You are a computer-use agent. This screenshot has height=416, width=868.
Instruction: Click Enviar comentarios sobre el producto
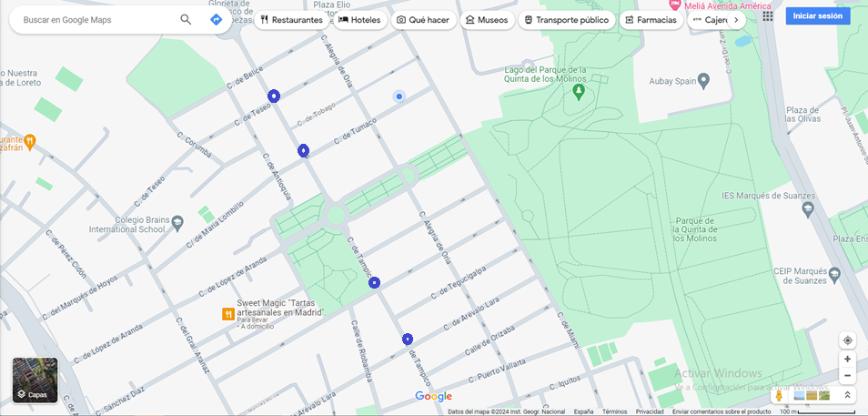pyautogui.click(x=722, y=412)
